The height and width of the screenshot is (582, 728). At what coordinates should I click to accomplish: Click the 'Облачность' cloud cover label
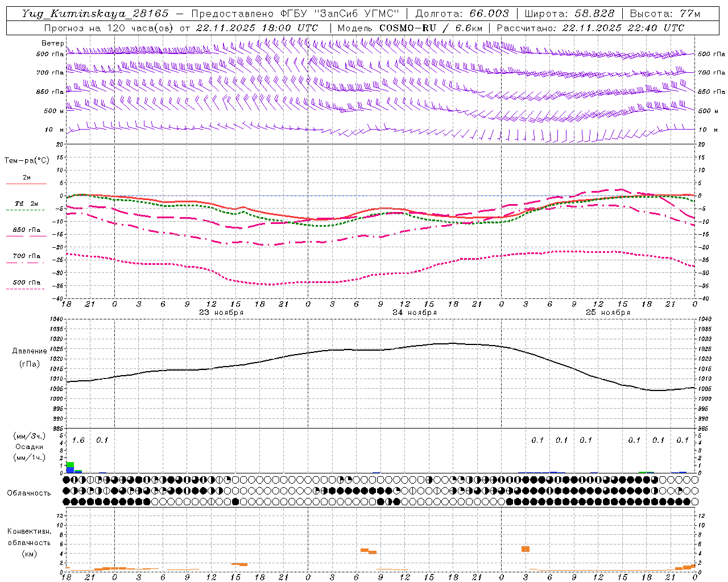tap(29, 493)
